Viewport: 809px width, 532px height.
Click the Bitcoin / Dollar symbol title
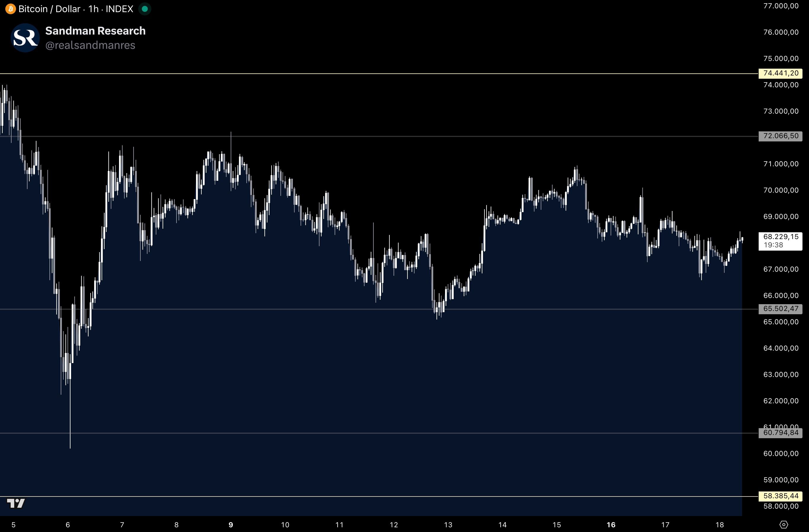click(50, 9)
